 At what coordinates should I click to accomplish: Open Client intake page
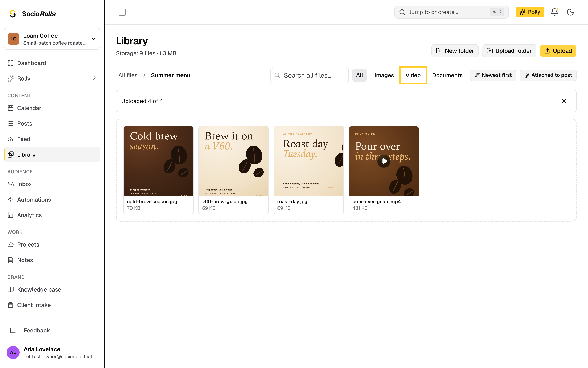(x=52, y=305)
